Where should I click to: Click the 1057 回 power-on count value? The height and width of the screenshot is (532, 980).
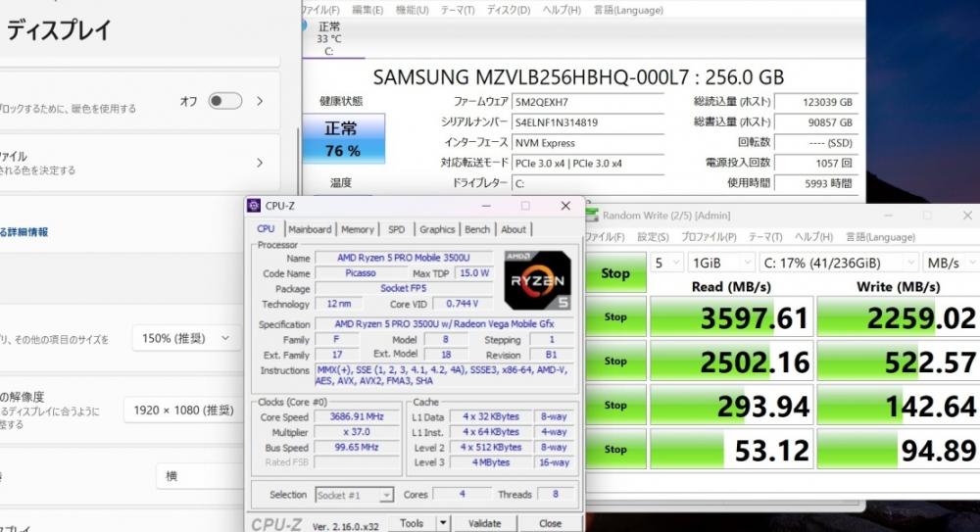[x=815, y=164]
